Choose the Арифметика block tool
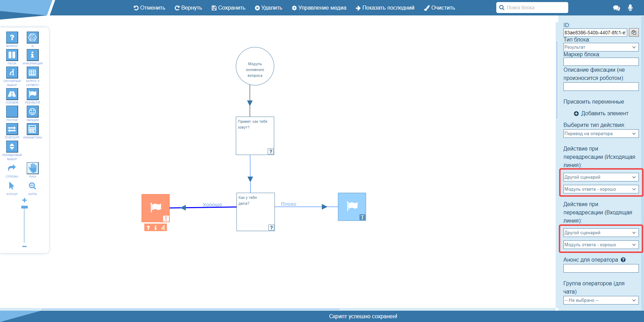This screenshot has width=644, height=322. click(33, 129)
